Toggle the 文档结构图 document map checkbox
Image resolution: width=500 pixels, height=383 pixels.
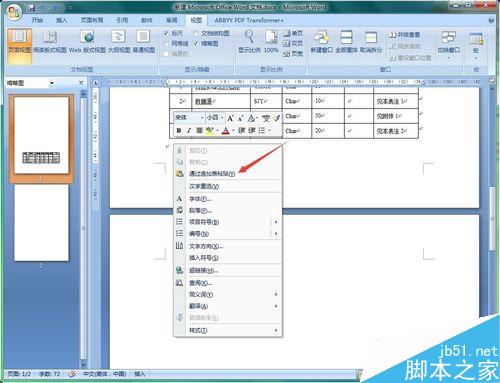point(196,33)
